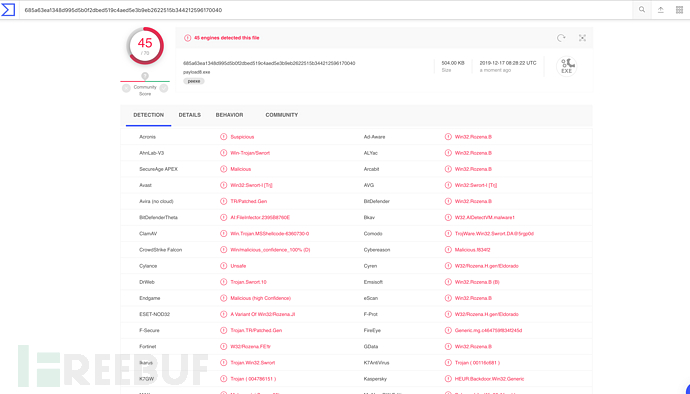
Task: Vote negative on community score
Action: [x=126, y=88]
